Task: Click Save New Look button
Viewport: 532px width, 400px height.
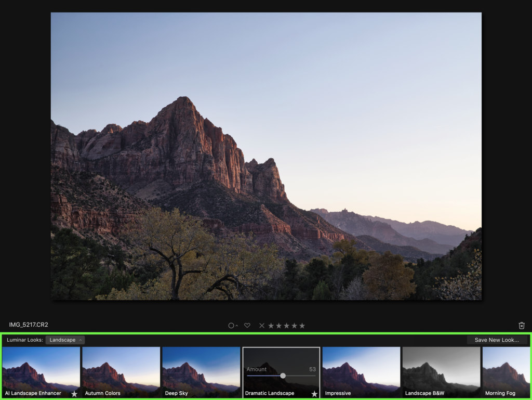Action: pyautogui.click(x=497, y=340)
